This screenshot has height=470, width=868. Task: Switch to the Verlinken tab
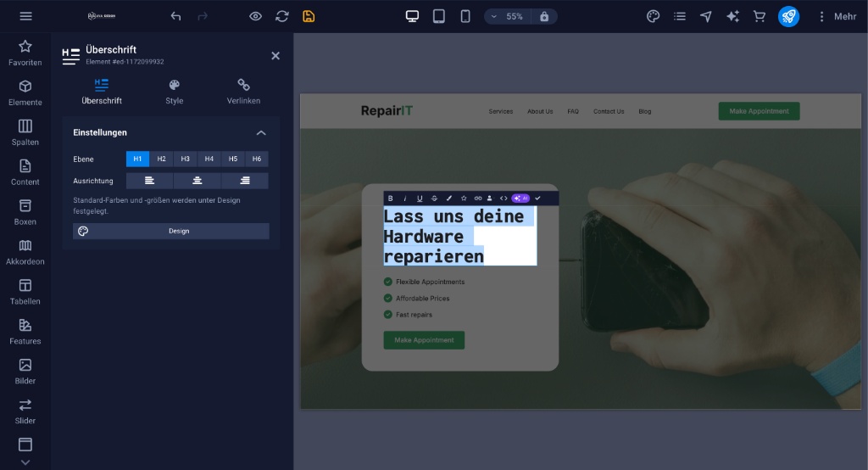243,92
